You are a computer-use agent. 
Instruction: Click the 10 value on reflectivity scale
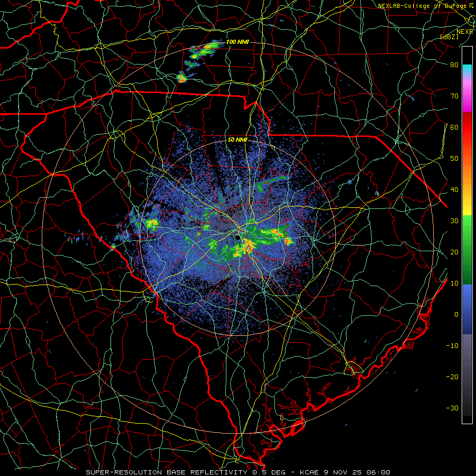point(454,283)
